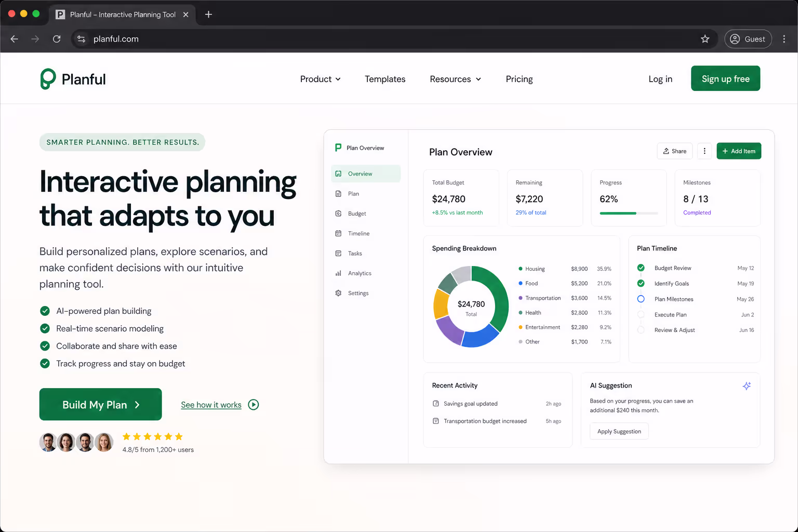Click the Plan document icon in sidebar
The height and width of the screenshot is (532, 798).
(338, 194)
